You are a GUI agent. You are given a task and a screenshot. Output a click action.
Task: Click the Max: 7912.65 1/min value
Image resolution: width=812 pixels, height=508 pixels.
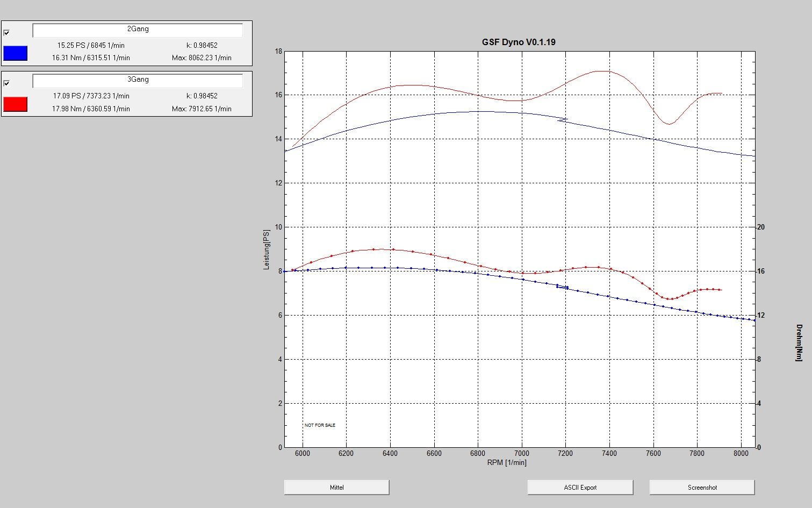pyautogui.click(x=202, y=109)
